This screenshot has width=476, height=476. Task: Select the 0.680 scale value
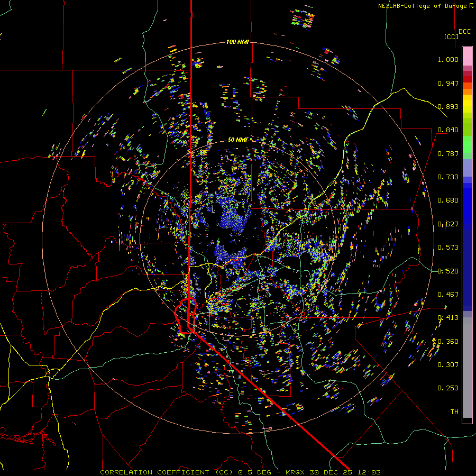point(448,200)
